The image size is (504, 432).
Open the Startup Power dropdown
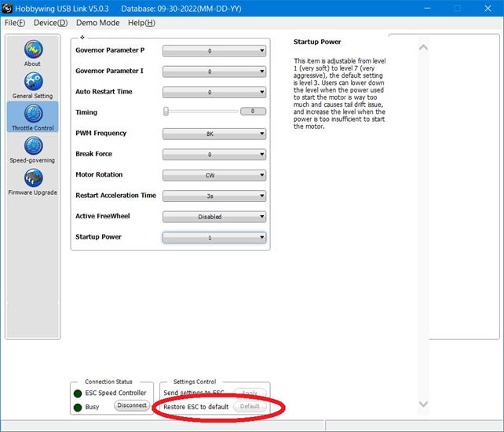pos(214,237)
